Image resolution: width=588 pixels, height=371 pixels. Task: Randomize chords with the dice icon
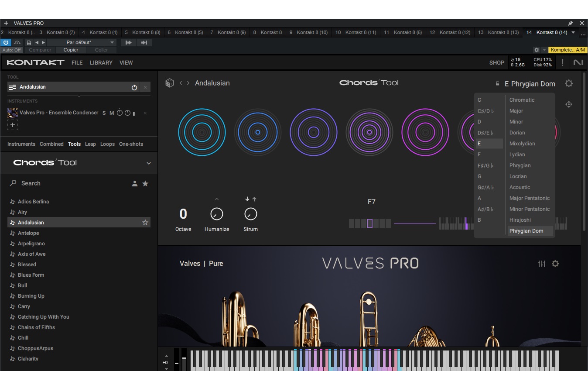(x=170, y=83)
